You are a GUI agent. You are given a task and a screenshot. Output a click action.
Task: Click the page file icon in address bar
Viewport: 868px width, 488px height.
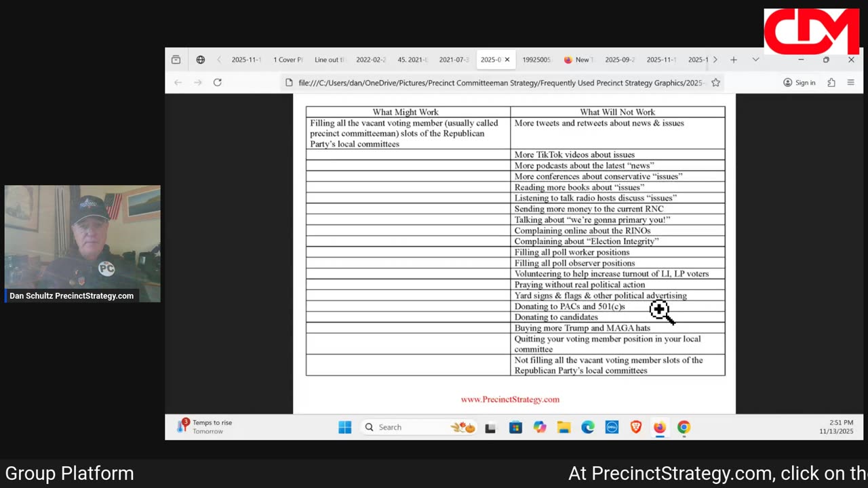coord(289,83)
